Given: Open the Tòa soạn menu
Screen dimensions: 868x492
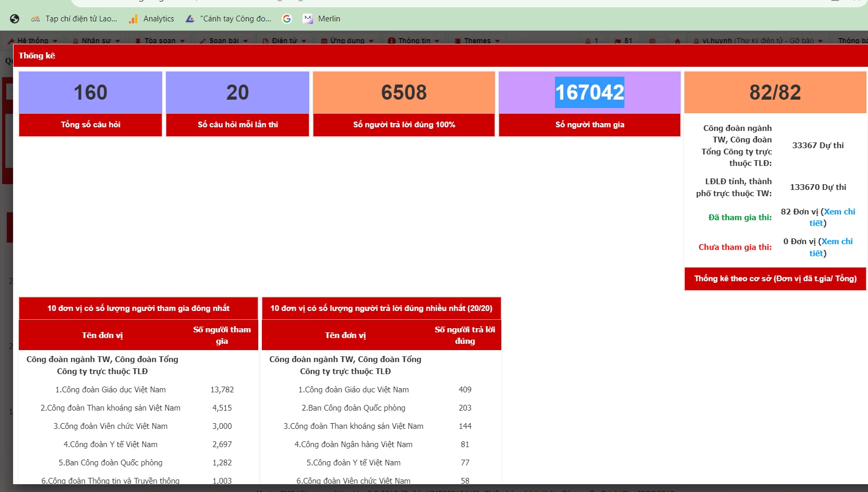Looking at the screenshot, I should click(x=160, y=41).
